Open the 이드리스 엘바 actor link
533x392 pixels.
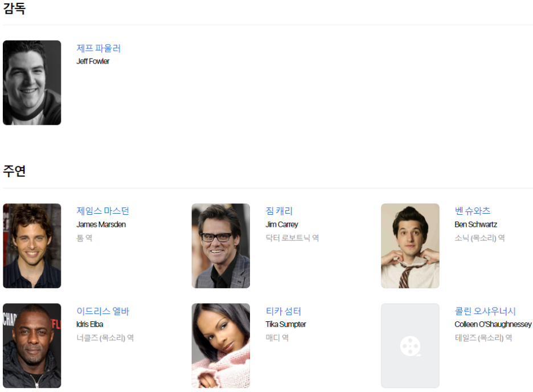102,311
